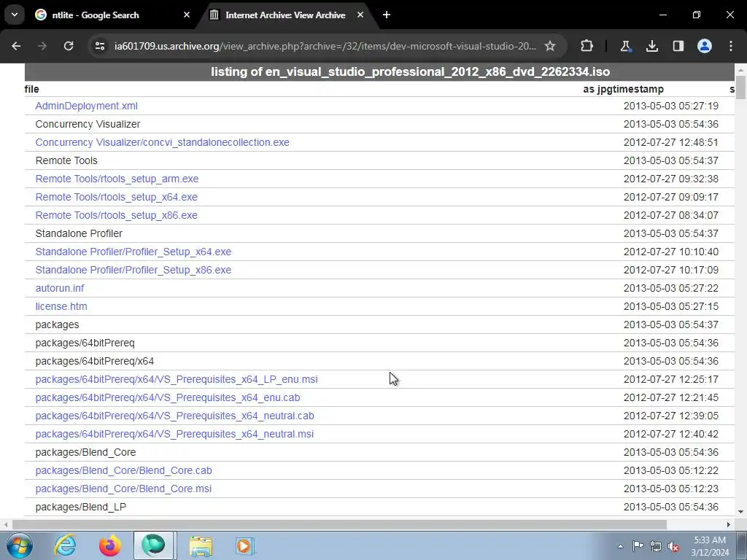Open rtools_setup_x86.exe link
This screenshot has width=747, height=560.
(116, 215)
